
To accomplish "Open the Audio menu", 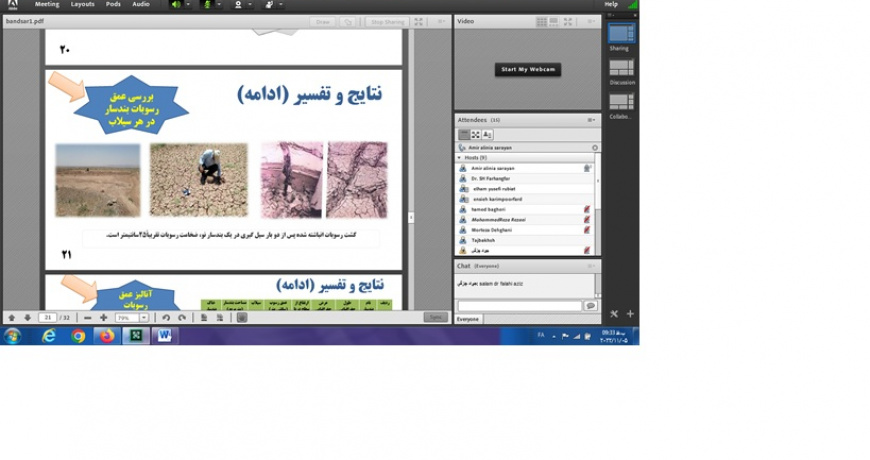I will (x=141, y=4).
